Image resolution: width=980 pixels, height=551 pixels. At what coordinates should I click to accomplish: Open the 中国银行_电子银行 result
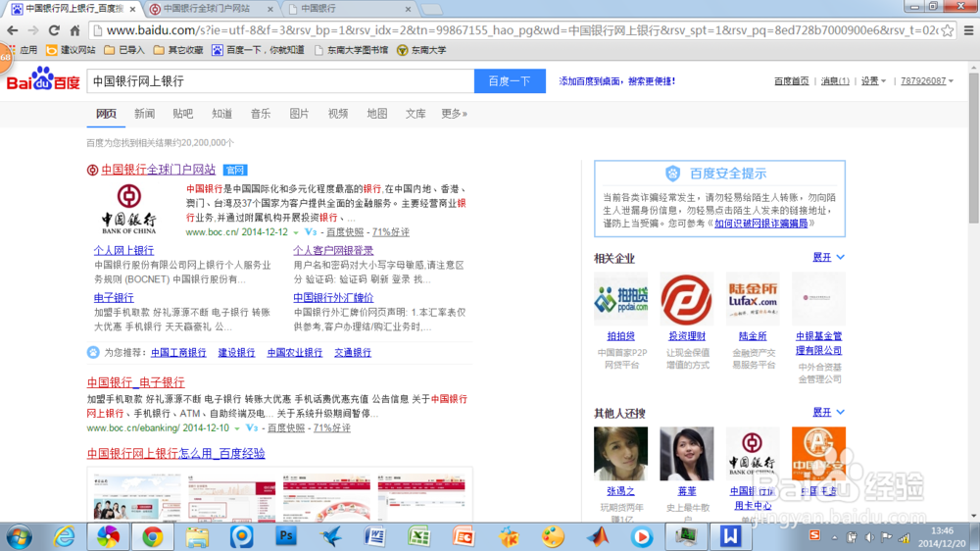point(135,382)
